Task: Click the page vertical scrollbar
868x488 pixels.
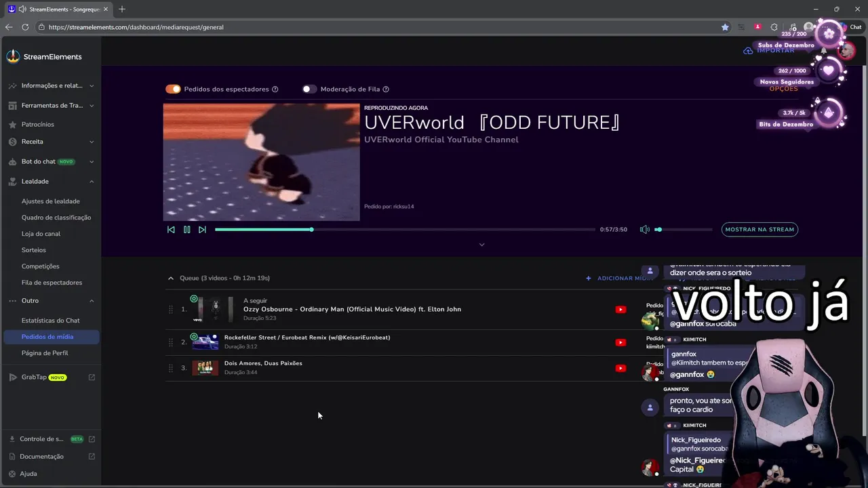Action: click(x=864, y=251)
